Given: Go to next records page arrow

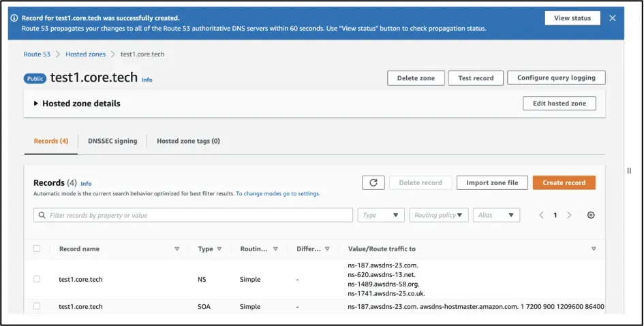Looking at the screenshot, I should pyautogui.click(x=569, y=215).
